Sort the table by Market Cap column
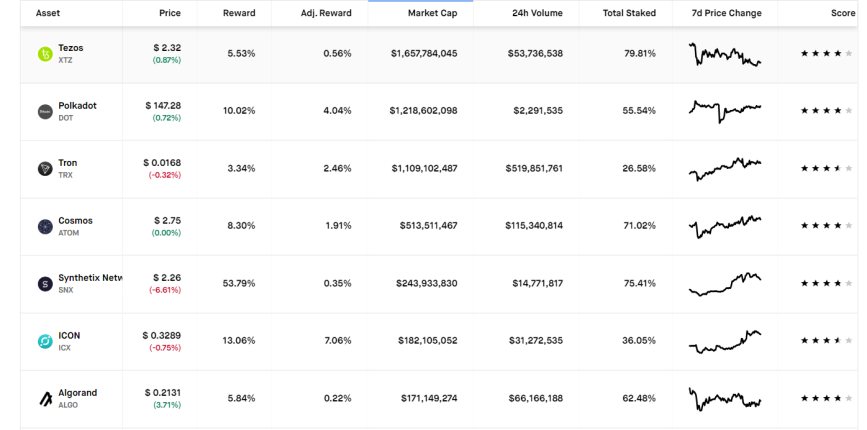 (432, 13)
